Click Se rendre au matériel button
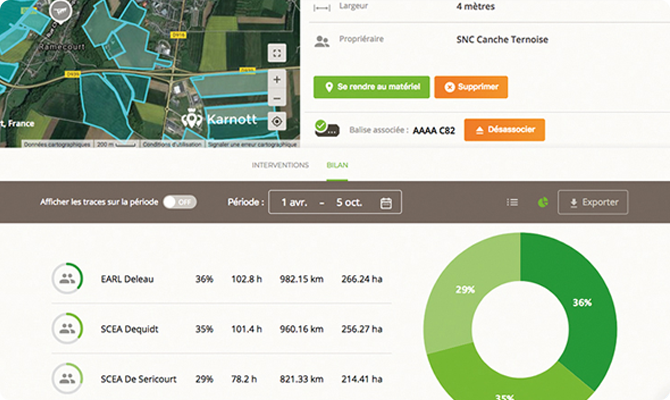 pos(371,87)
